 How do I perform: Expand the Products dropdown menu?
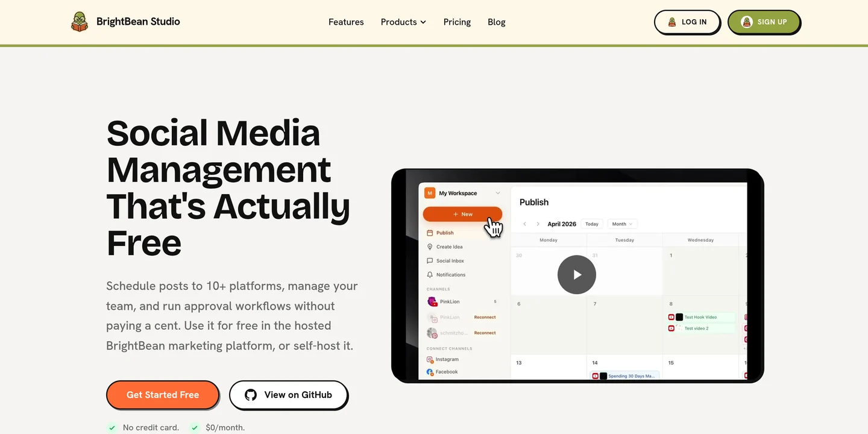tap(403, 22)
